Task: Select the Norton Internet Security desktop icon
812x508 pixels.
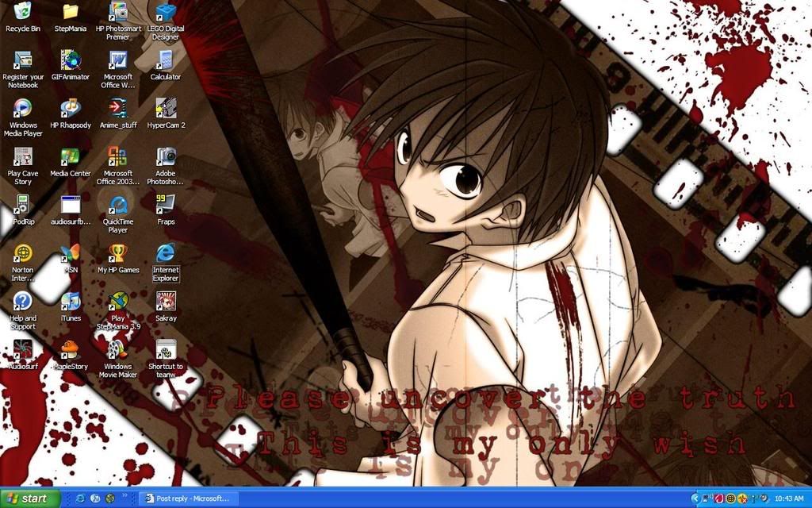Action: (x=23, y=262)
